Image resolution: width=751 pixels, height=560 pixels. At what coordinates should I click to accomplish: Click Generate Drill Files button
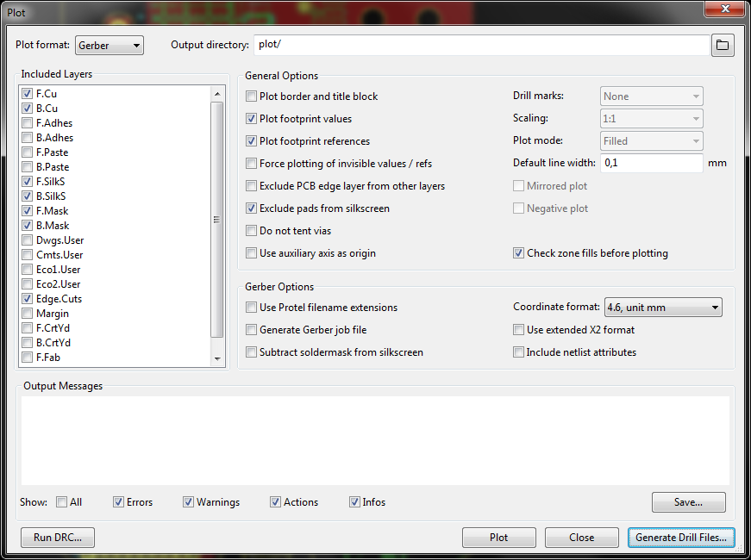point(680,538)
